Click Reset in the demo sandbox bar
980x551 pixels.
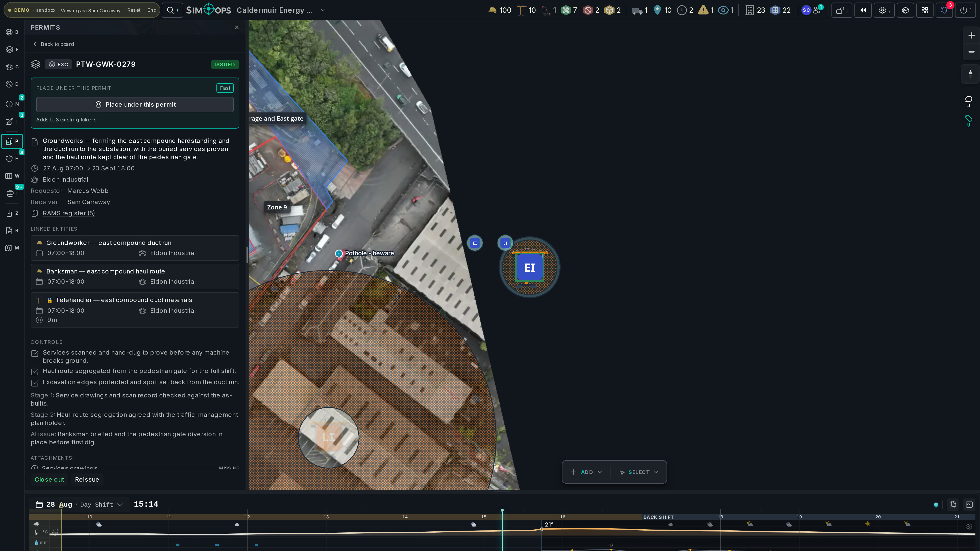click(134, 10)
